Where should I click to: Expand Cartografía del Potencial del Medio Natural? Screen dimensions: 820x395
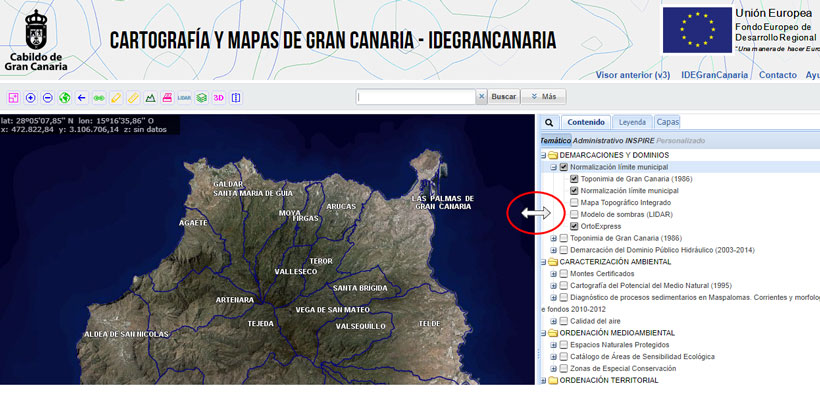click(x=553, y=286)
